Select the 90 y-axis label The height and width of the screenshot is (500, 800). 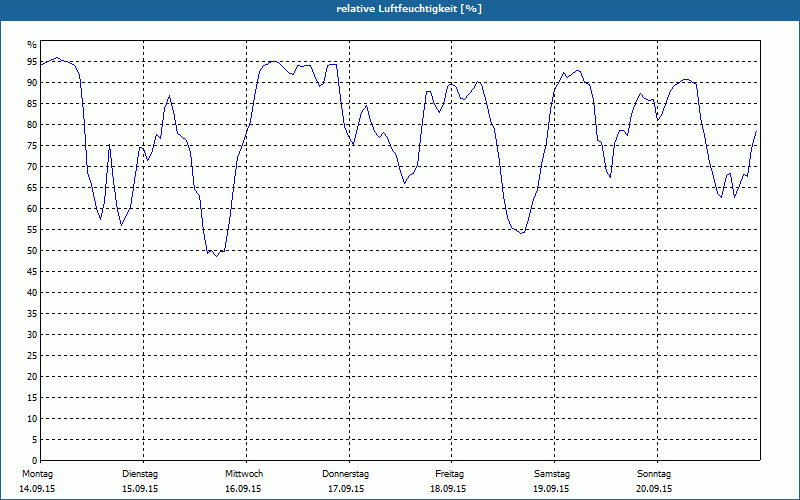[32, 83]
